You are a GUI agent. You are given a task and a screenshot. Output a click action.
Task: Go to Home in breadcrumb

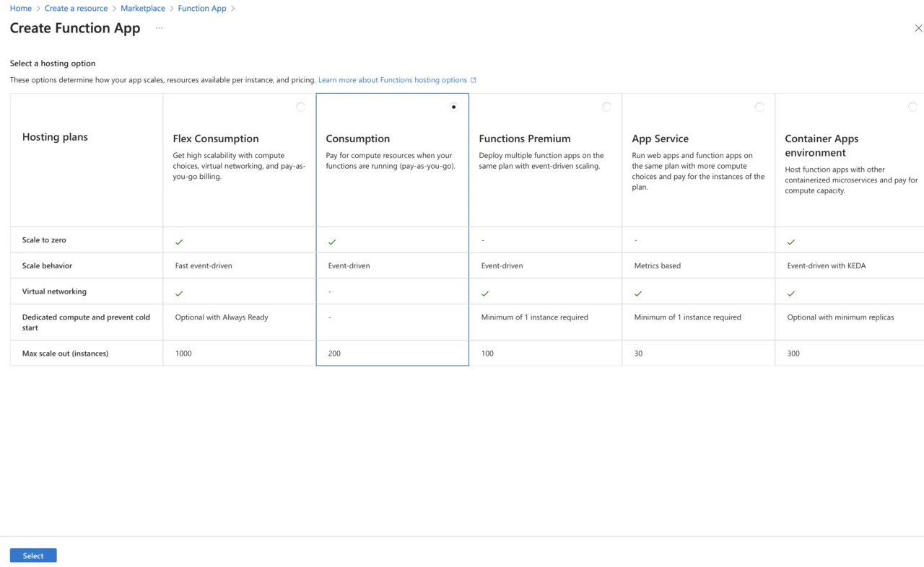click(20, 9)
